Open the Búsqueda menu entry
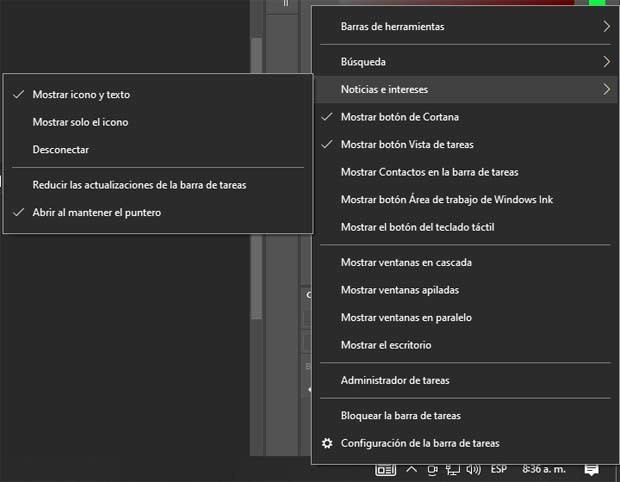 465,62
